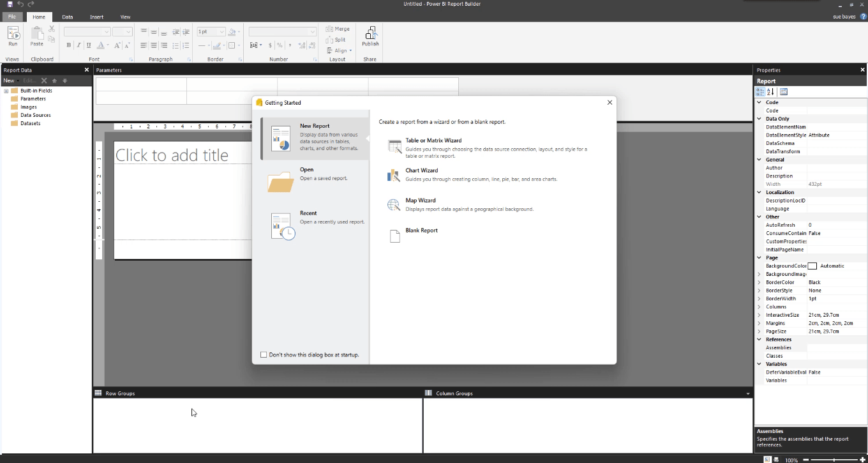
Task: Click the currency dollar format icon
Action: [x=270, y=45]
